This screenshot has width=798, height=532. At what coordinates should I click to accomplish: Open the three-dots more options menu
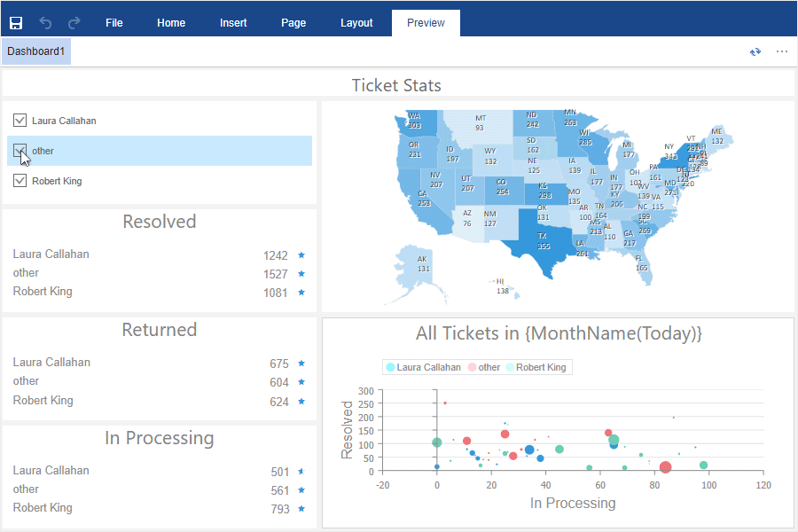[782, 51]
